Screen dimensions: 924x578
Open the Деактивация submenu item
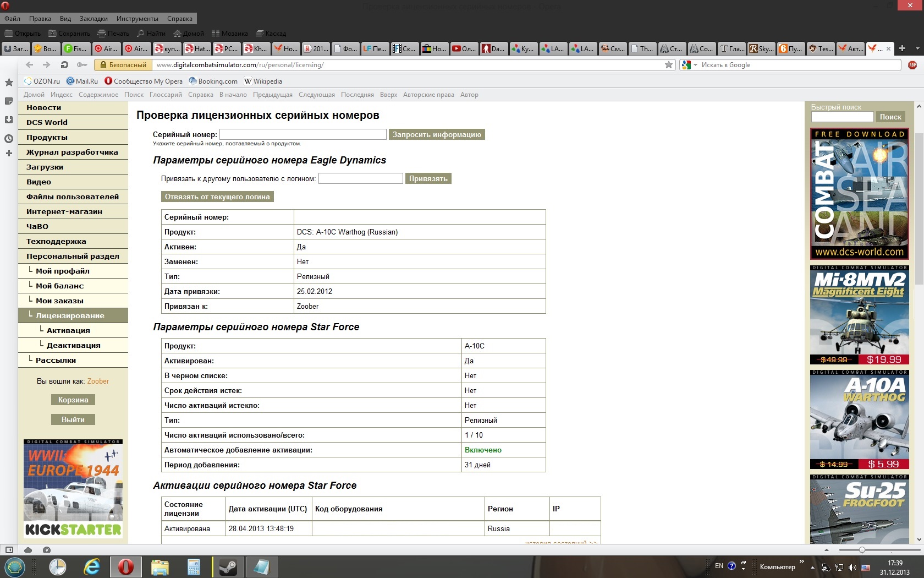point(73,345)
